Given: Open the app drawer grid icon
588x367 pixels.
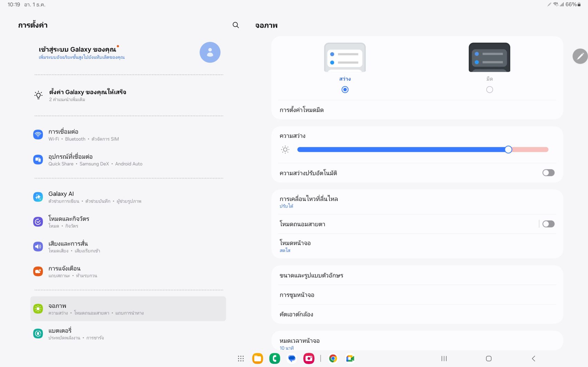Looking at the screenshot, I should click(241, 359).
